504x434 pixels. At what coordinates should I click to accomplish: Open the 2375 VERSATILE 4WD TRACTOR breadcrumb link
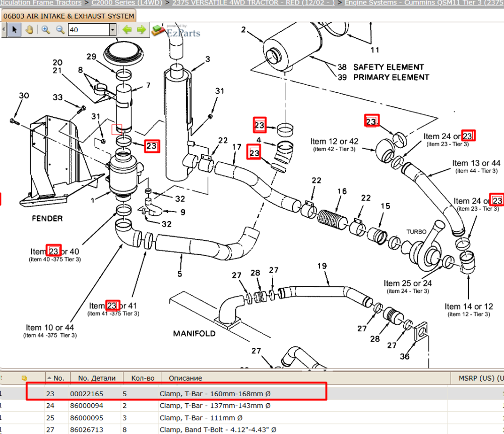[x=254, y=3]
